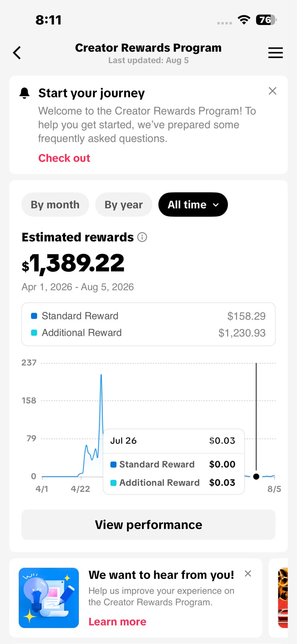This screenshot has height=644, width=297.
Task: Tap the lightbulb feedback illustration
Action: click(49, 598)
